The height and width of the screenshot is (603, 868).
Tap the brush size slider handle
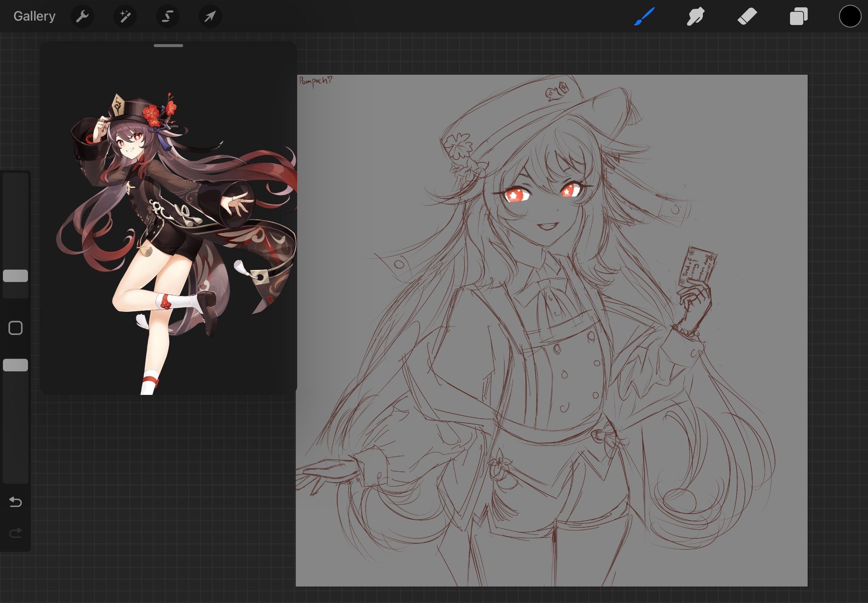(15, 276)
